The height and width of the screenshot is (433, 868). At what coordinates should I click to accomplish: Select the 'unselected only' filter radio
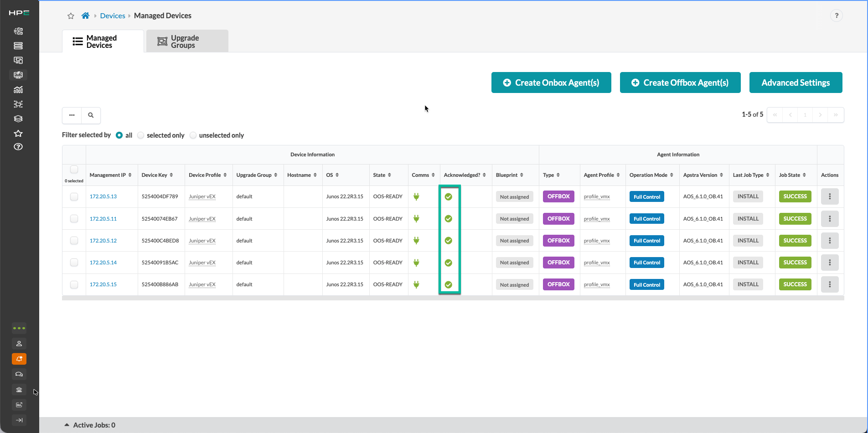pyautogui.click(x=193, y=135)
